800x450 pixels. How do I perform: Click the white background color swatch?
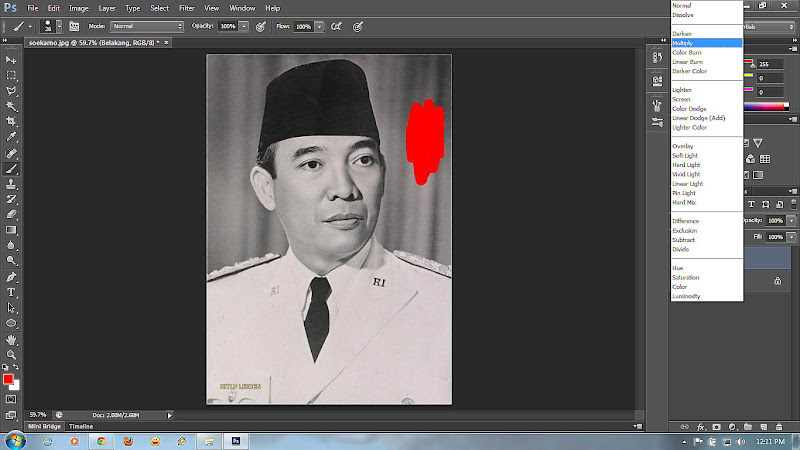click(16, 386)
